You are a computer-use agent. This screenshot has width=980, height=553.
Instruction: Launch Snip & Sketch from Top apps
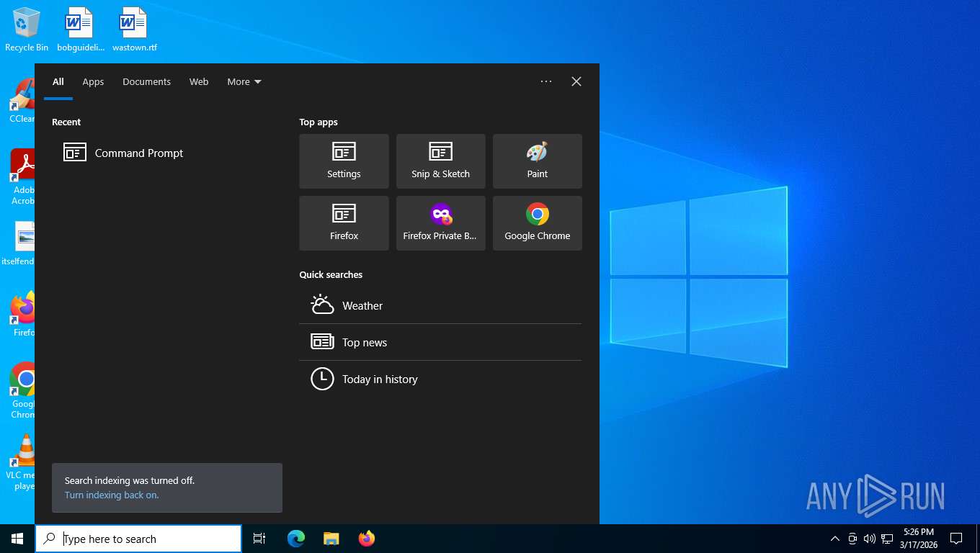pyautogui.click(x=440, y=161)
